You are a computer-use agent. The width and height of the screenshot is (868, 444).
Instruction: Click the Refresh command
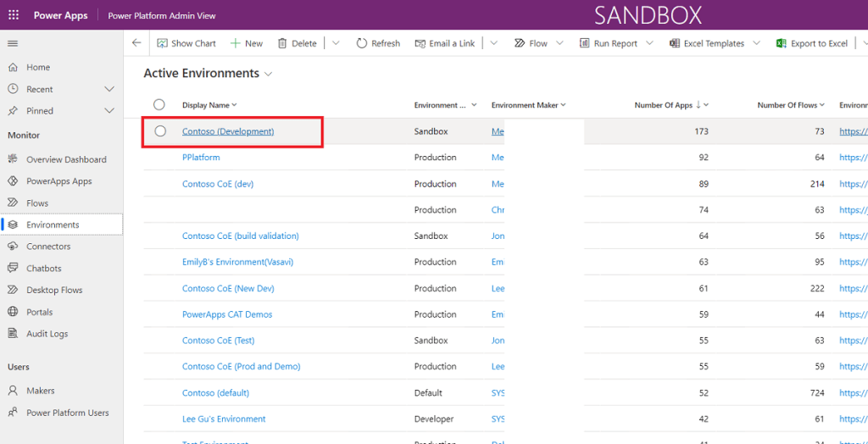[378, 43]
